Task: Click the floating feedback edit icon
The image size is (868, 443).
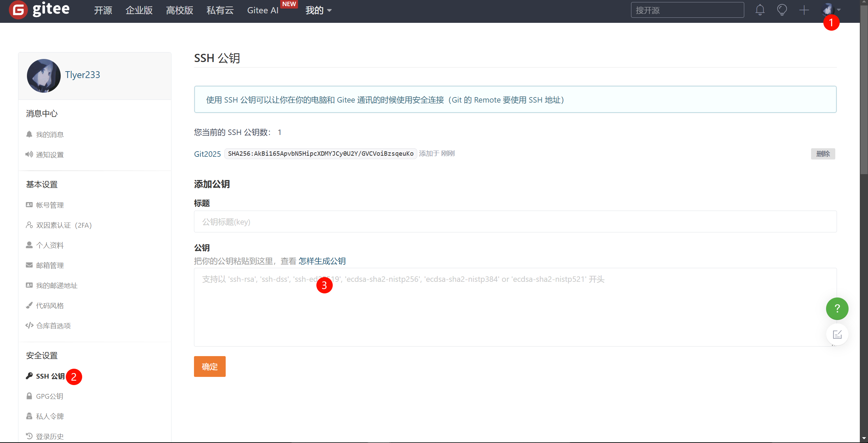Action: coord(837,335)
